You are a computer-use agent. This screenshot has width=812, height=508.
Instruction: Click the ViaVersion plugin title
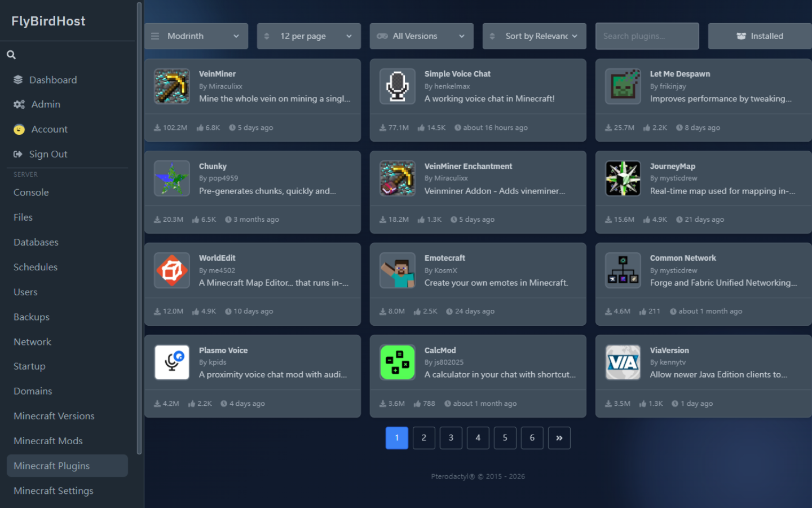click(669, 350)
